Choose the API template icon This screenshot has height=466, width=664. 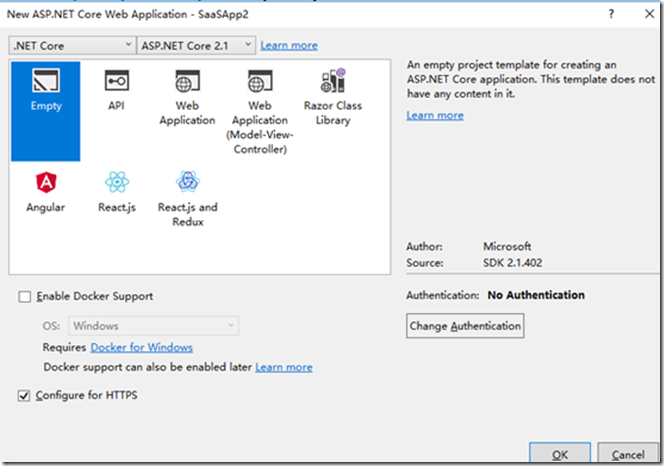coord(116,80)
